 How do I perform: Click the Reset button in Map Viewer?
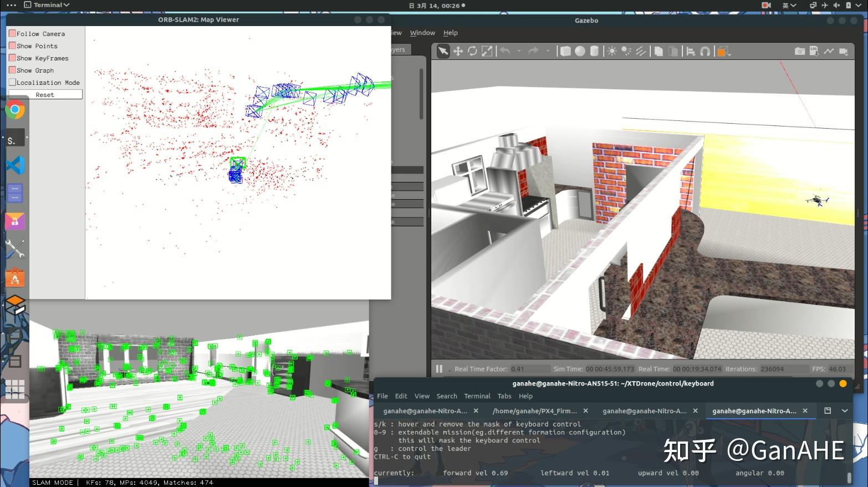click(45, 95)
